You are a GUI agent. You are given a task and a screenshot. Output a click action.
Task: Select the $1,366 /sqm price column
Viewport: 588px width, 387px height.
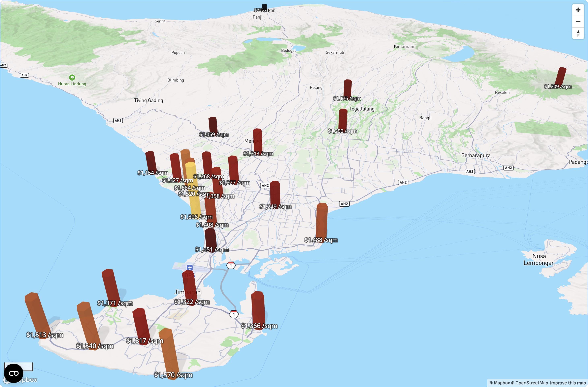pyautogui.click(x=258, y=309)
